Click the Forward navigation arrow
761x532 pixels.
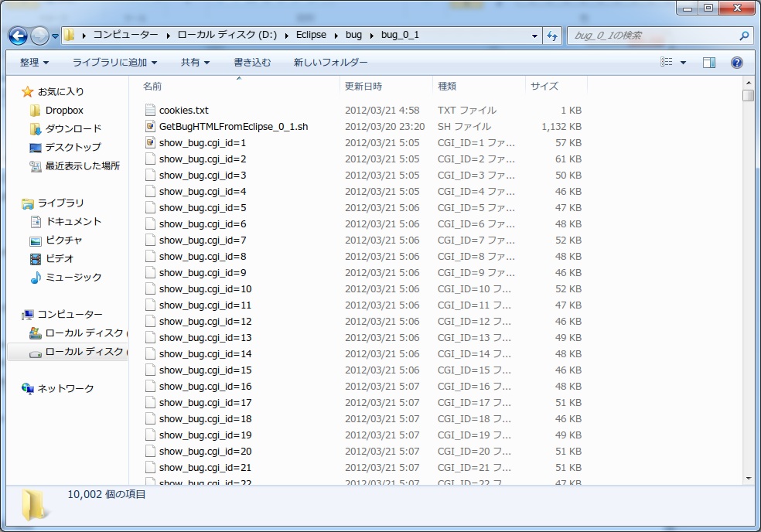click(39, 36)
